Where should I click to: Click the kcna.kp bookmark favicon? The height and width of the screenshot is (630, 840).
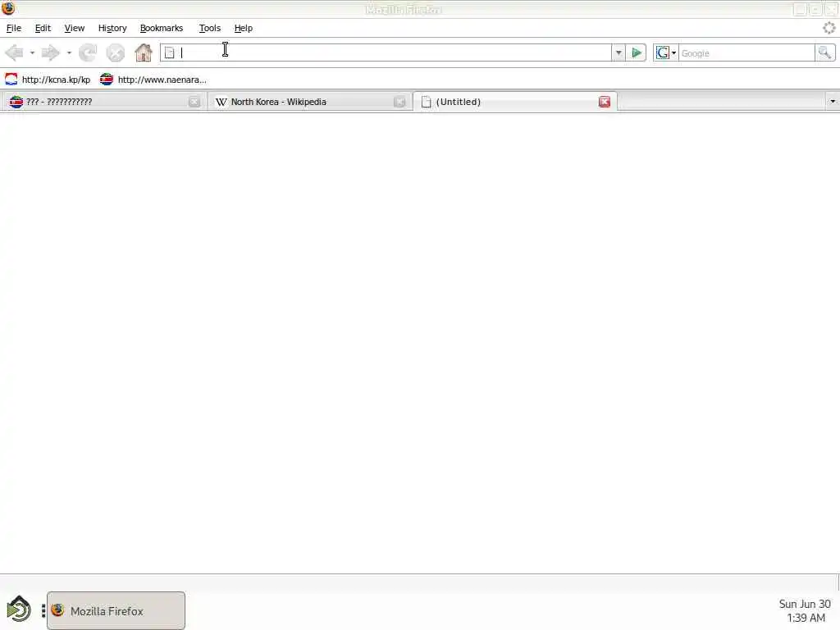click(11, 80)
